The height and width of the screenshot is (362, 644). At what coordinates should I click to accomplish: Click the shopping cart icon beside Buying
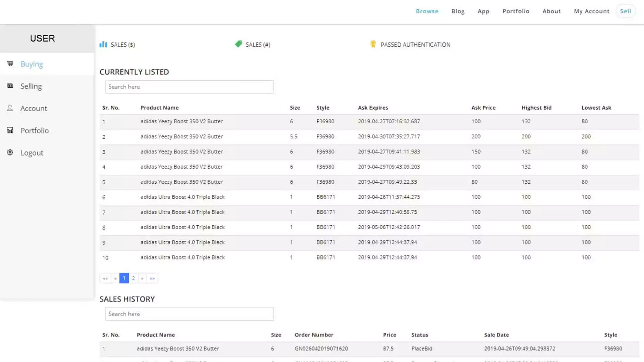10,63
